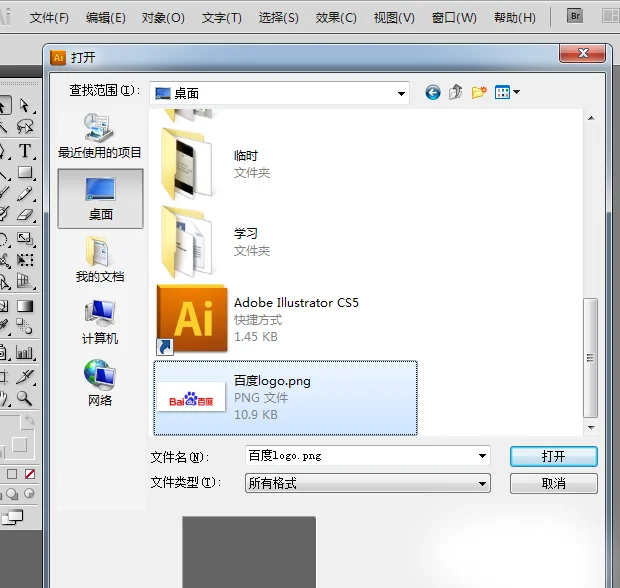The image size is (620, 588).
Task: Open the 帮助(H) menu
Action: tap(514, 18)
